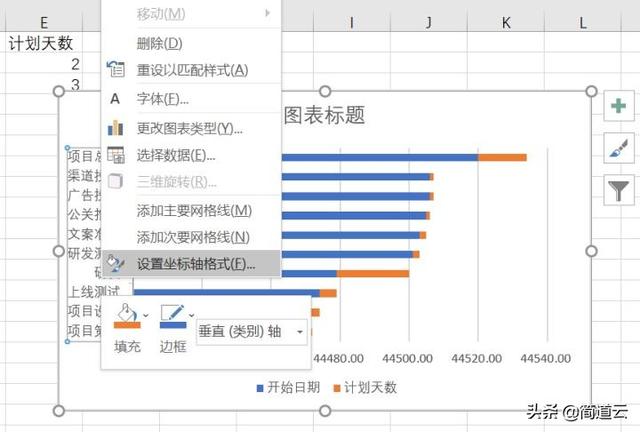Click the font letter A icon
This screenshot has height=432, width=640.
[116, 99]
